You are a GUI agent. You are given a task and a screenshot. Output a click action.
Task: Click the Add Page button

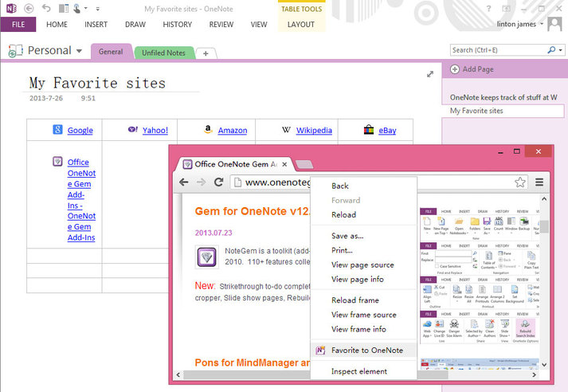(x=472, y=69)
